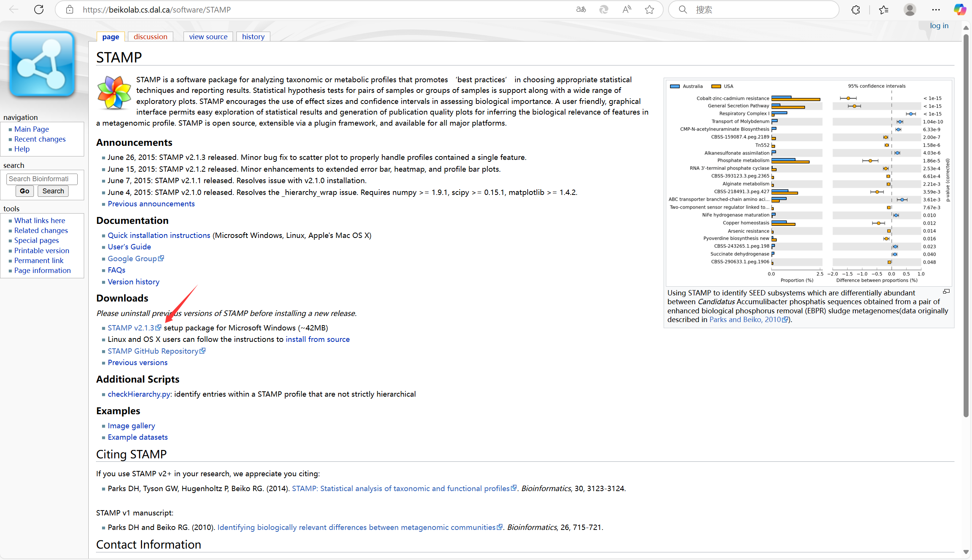Click the browser refresh icon
This screenshot has width=972, height=560.
39,10
